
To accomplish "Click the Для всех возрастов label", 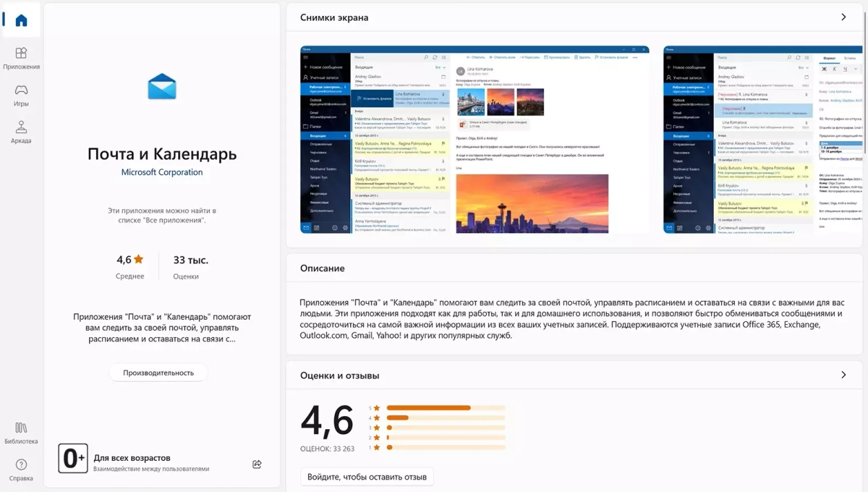I will tap(132, 458).
